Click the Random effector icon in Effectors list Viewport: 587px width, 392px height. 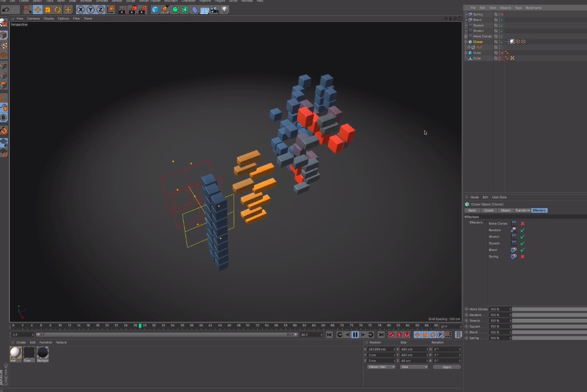point(513,230)
